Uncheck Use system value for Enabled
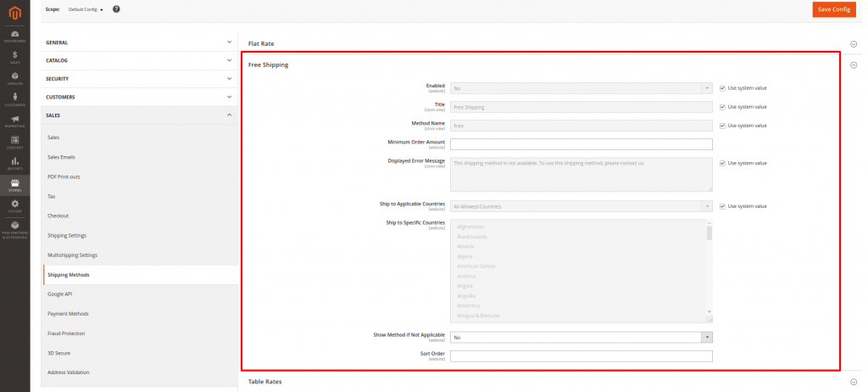The width and height of the screenshot is (868, 392). (722, 87)
